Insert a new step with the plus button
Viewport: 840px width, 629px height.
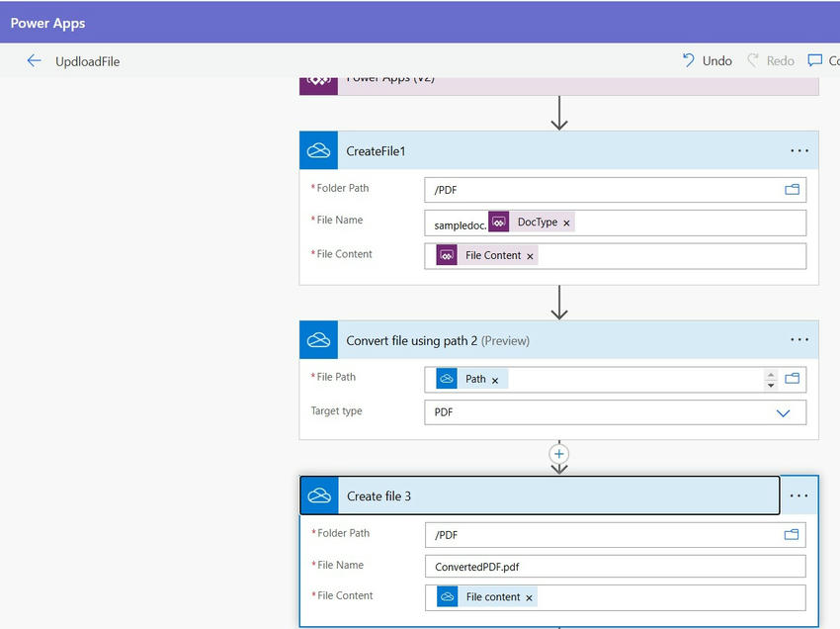pyautogui.click(x=559, y=454)
